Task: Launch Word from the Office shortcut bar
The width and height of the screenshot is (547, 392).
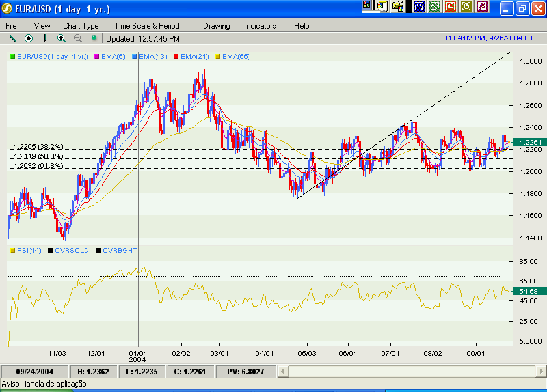Action: [x=418, y=6]
